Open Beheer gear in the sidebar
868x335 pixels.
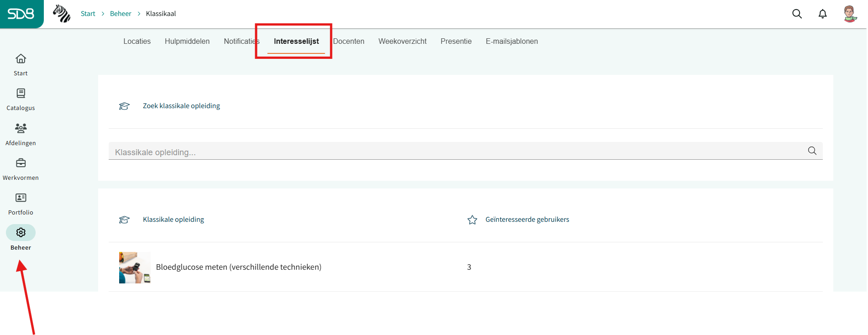21,238
